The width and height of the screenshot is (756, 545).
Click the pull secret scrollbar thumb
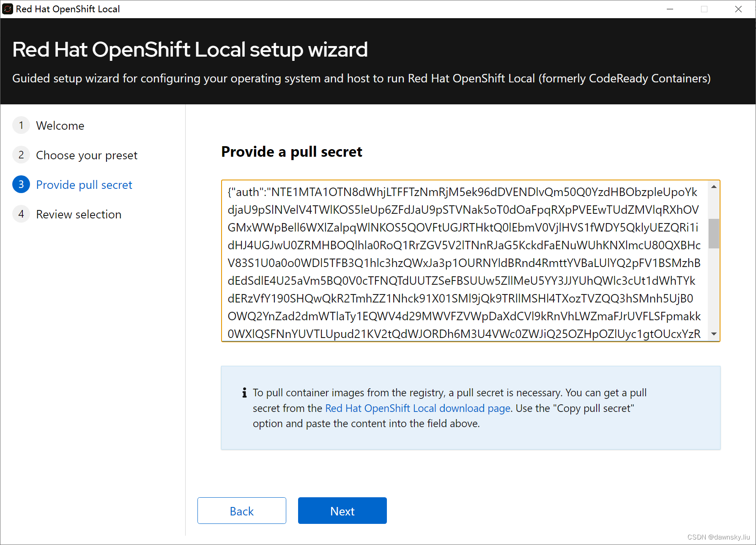[x=714, y=233]
